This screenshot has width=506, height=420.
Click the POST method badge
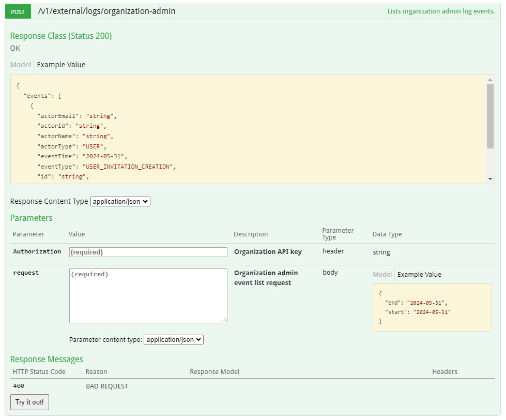(x=17, y=11)
